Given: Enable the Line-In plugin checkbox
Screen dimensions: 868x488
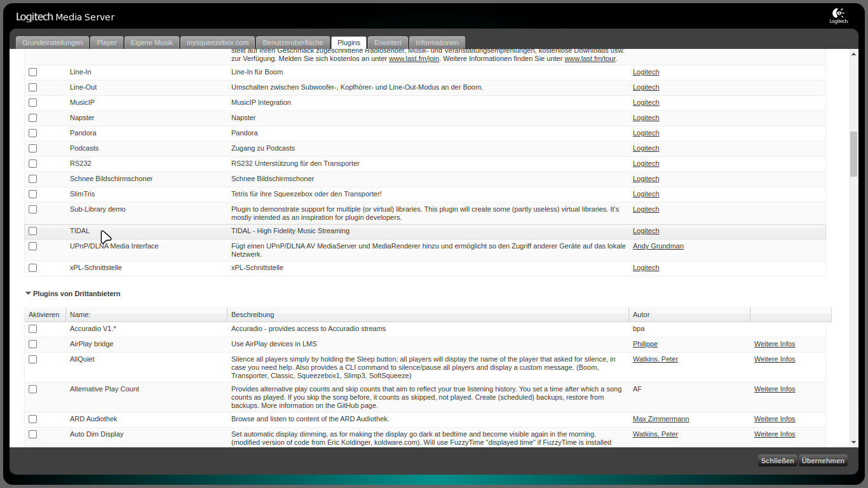Looking at the screenshot, I should pos(33,72).
